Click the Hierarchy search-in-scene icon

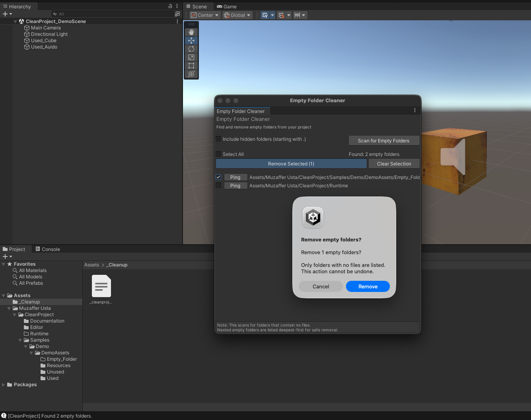[x=177, y=14]
